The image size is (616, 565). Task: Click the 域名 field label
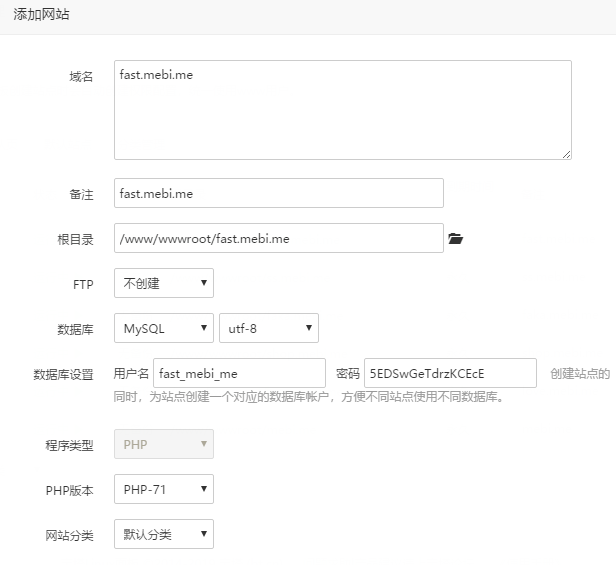point(81,77)
